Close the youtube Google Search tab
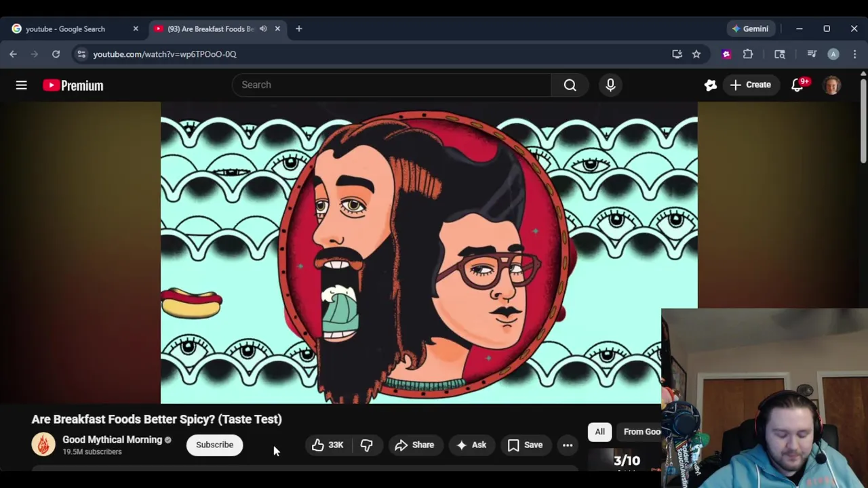This screenshot has width=868, height=488. coord(136,28)
